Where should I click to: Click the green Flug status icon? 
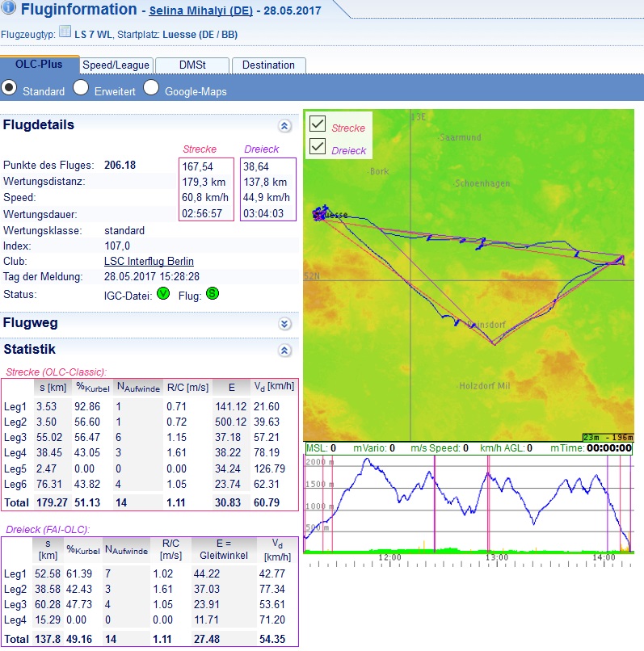(x=212, y=294)
